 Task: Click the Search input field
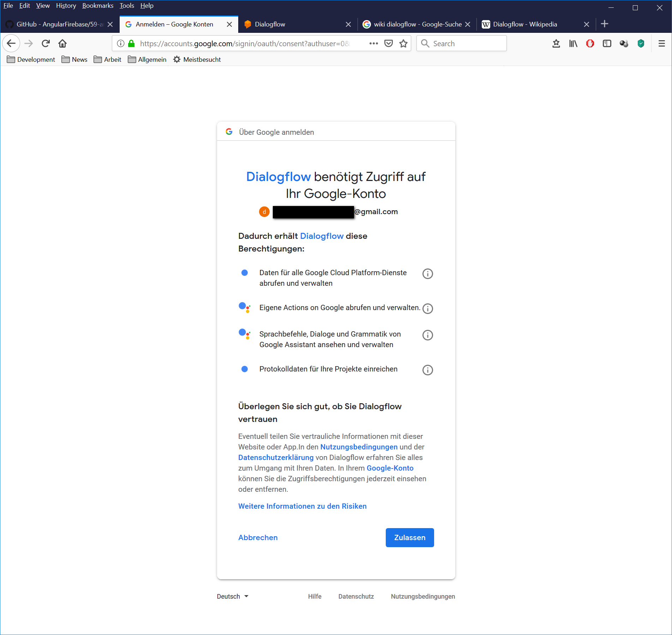(462, 43)
